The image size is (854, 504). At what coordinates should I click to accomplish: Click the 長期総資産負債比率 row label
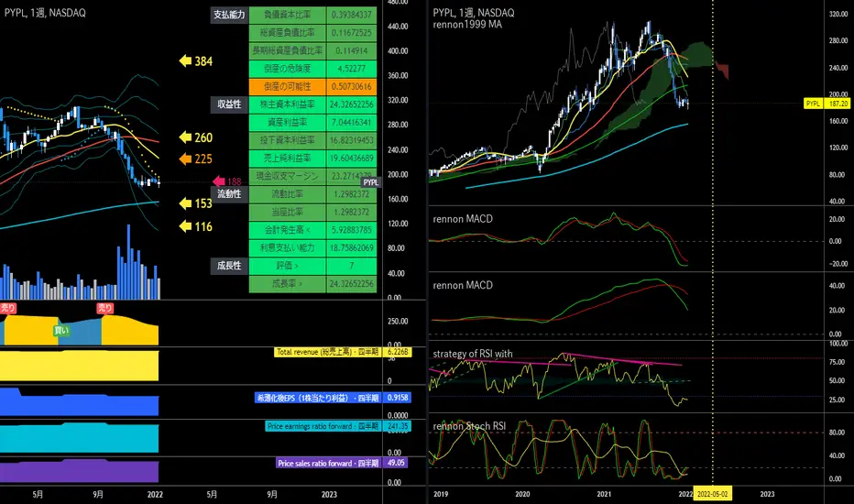(288, 50)
